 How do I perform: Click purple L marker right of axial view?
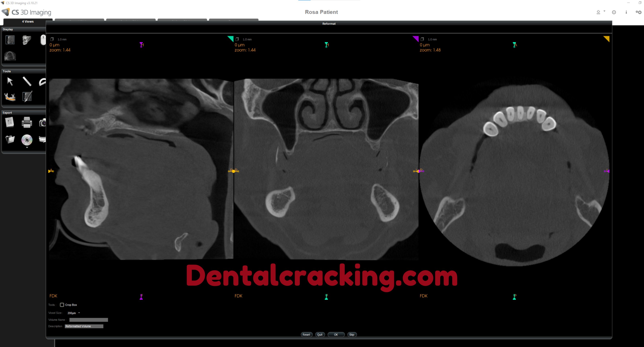pos(607,171)
